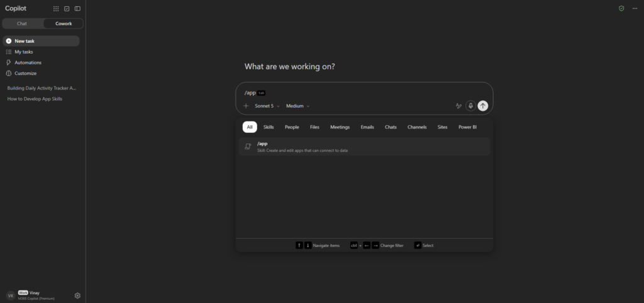Switch to Cowork mode toggle
Screen dimensions: 644x303
(64, 23)
